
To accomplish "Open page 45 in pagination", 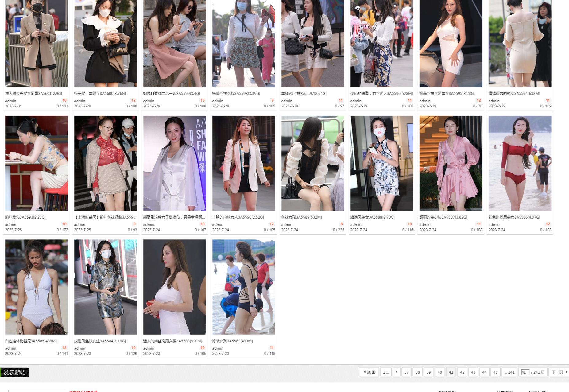I will [x=495, y=372].
